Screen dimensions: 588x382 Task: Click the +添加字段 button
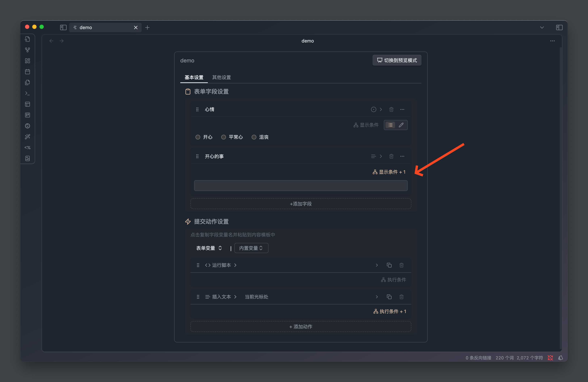301,204
